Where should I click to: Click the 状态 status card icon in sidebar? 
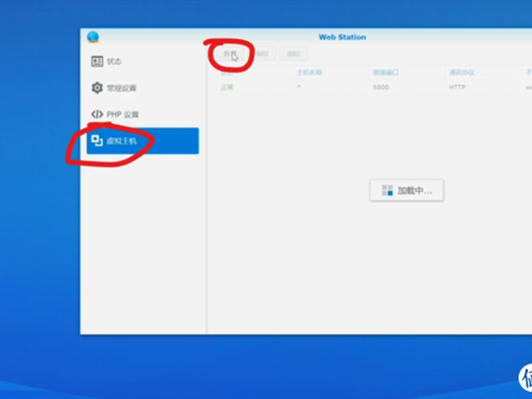point(97,61)
